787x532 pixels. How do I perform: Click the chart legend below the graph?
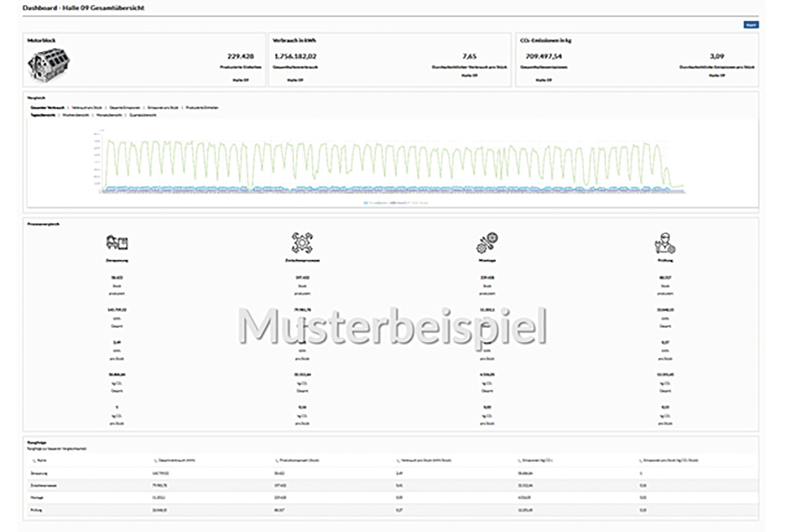pos(396,203)
